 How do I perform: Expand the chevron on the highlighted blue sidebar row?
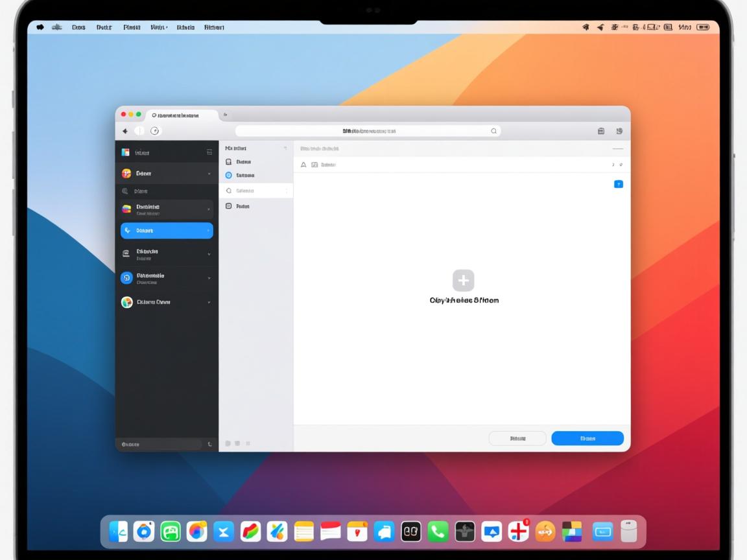209,231
